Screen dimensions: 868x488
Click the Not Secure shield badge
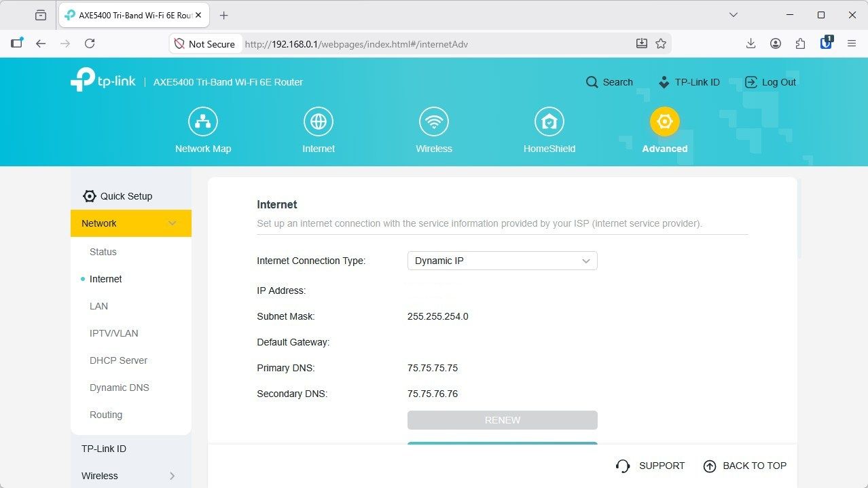[204, 43]
